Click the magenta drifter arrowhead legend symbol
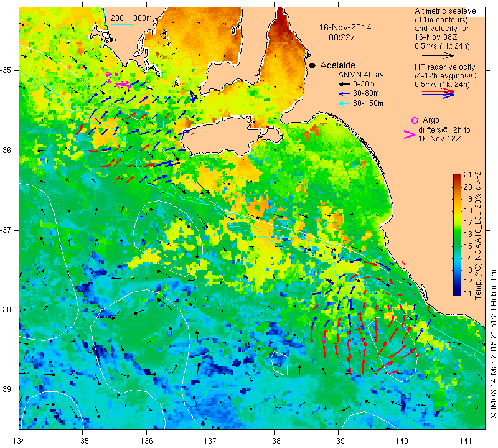Screen dimensions: 498x448 tap(410, 134)
